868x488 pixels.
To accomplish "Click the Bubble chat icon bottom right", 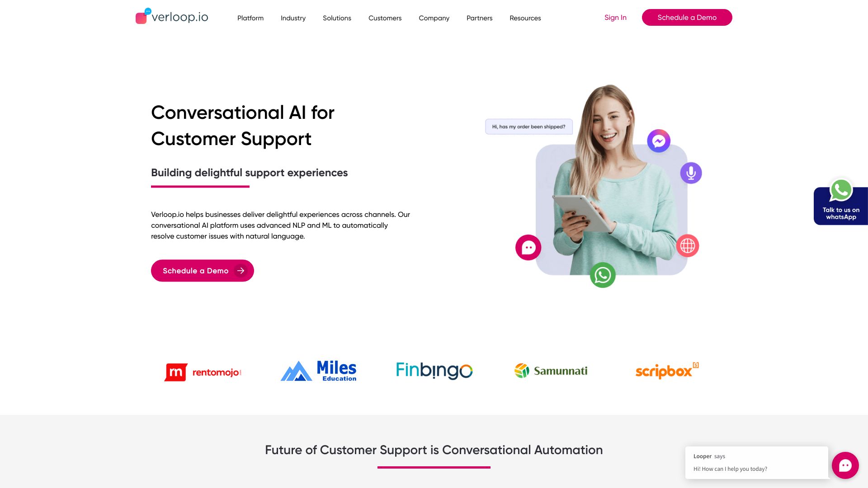I will [x=845, y=465].
